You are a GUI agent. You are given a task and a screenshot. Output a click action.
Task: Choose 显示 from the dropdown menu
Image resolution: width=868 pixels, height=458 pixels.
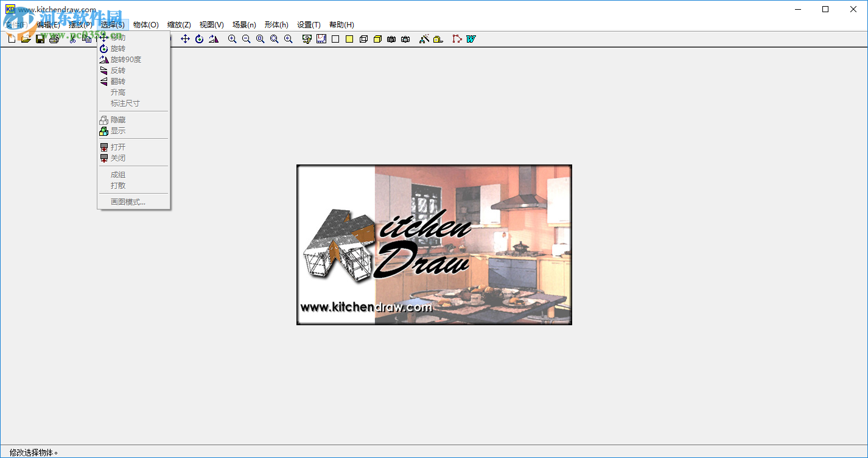click(134, 131)
